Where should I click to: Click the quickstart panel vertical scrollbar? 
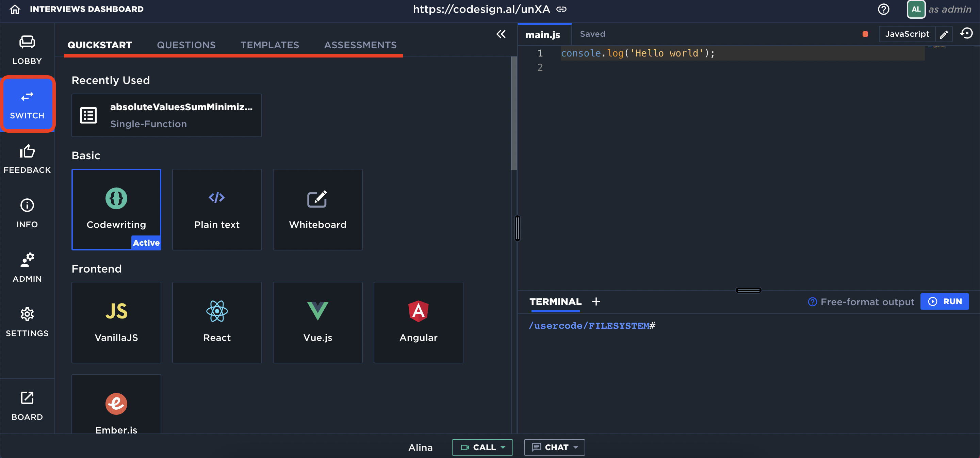(x=514, y=113)
